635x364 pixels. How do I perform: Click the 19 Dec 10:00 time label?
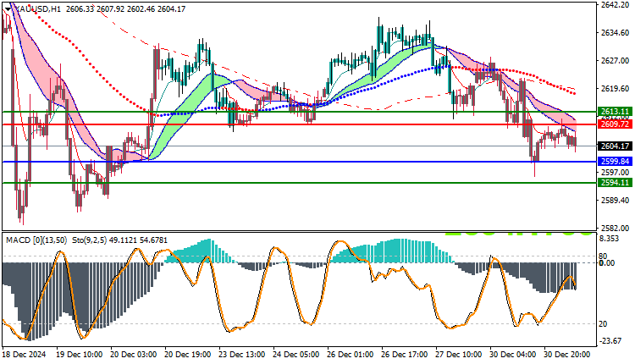pos(80,355)
